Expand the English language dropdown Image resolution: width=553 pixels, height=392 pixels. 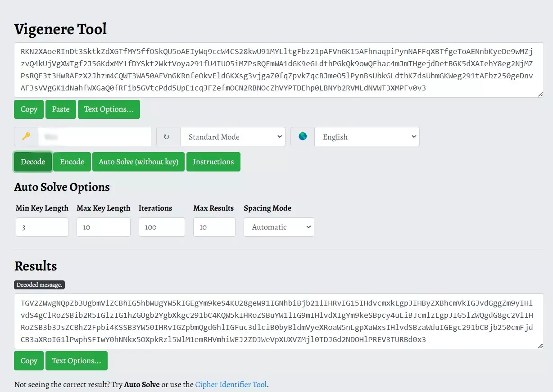367,137
